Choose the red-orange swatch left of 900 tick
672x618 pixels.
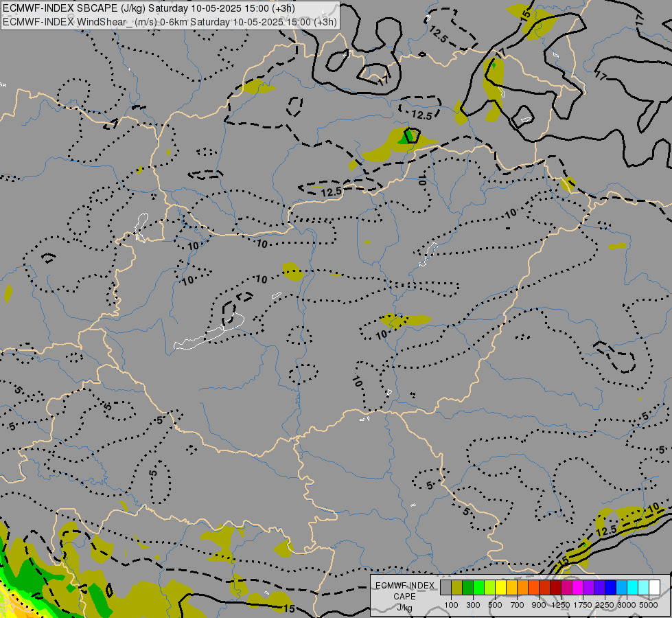click(533, 588)
